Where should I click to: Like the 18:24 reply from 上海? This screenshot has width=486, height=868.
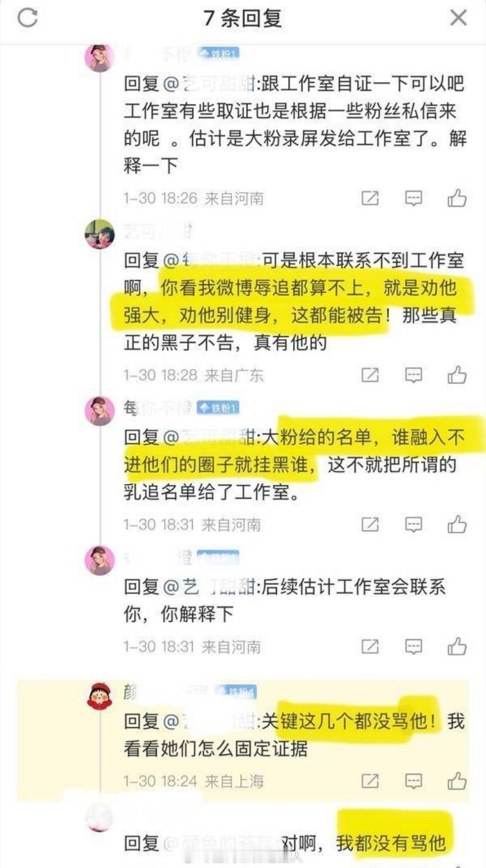(x=457, y=781)
